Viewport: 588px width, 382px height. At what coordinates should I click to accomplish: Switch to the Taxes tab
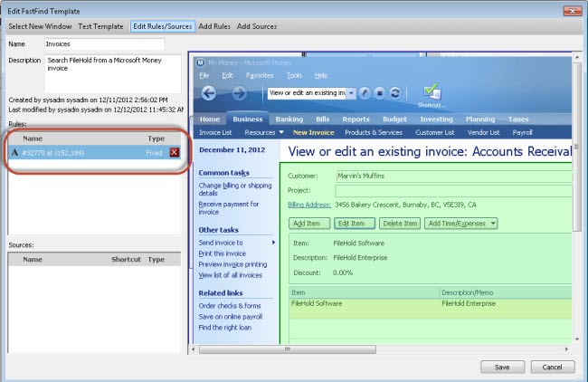coord(518,119)
